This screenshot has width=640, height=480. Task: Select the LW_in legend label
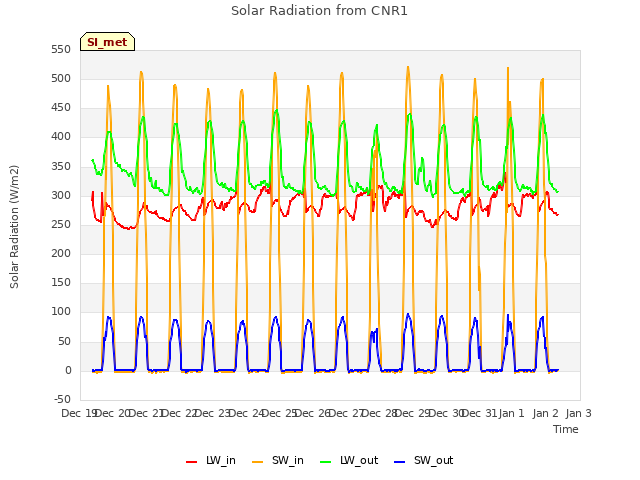pyautogui.click(x=221, y=460)
